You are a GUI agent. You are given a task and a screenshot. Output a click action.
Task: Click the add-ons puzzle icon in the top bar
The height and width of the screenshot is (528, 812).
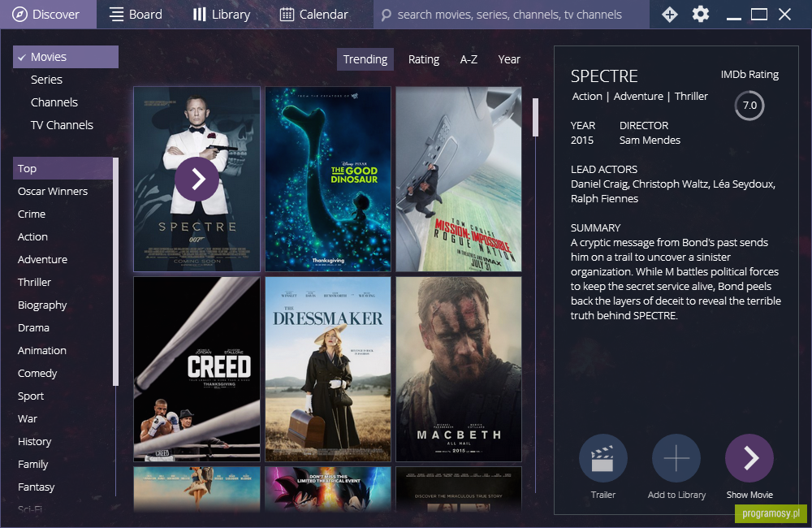[x=670, y=15]
